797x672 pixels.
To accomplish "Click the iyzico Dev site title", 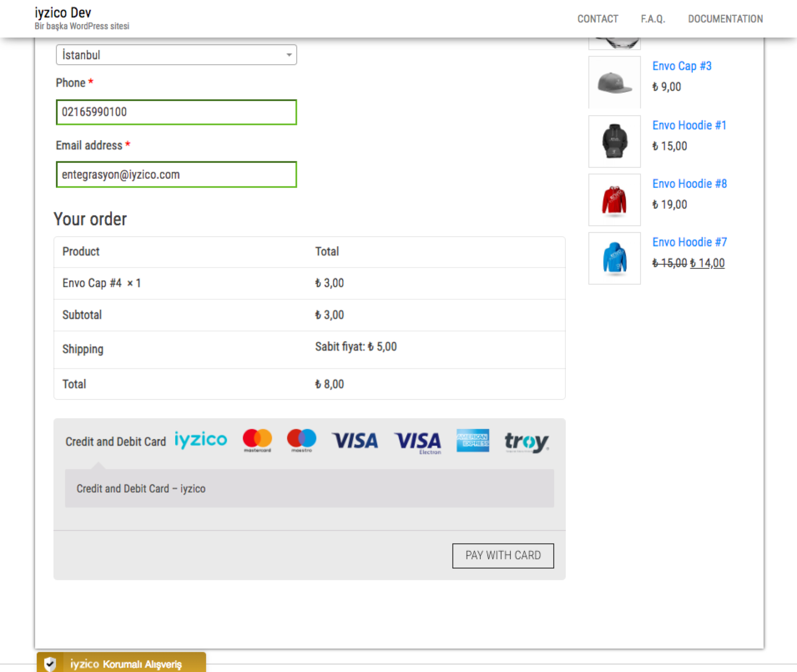I will click(63, 13).
